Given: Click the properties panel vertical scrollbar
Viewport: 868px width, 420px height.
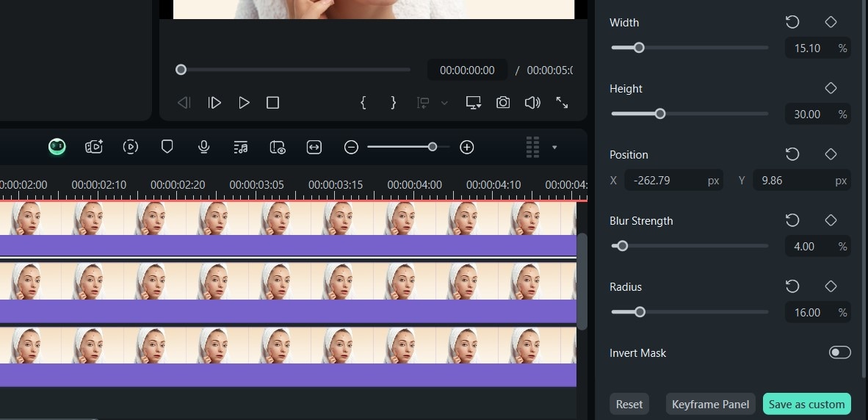Looking at the screenshot, I should coord(864,189).
